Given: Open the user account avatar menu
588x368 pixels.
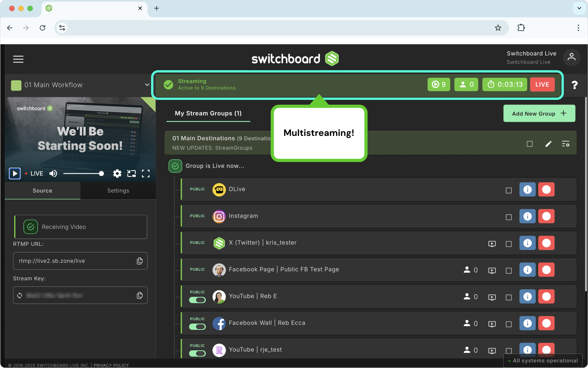Looking at the screenshot, I should pos(571,58).
